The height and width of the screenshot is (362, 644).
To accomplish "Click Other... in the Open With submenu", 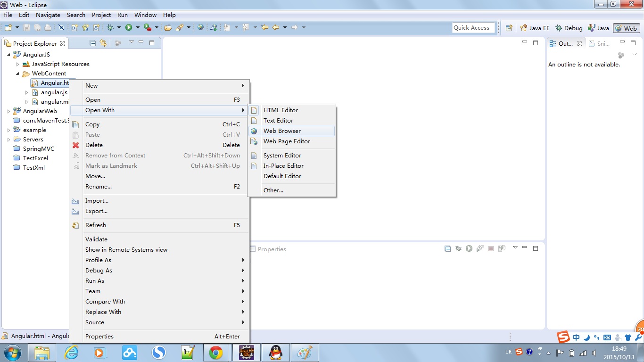I will click(292, 190).
